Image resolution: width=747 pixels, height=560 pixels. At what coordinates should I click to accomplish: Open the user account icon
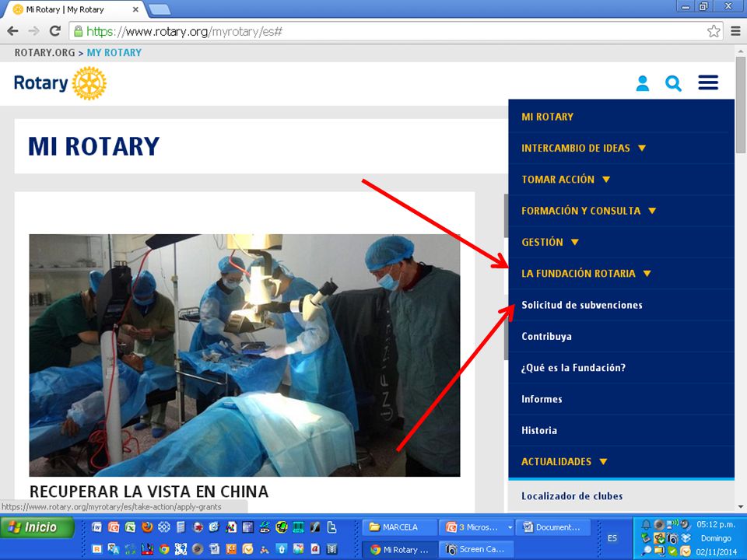pyautogui.click(x=642, y=83)
